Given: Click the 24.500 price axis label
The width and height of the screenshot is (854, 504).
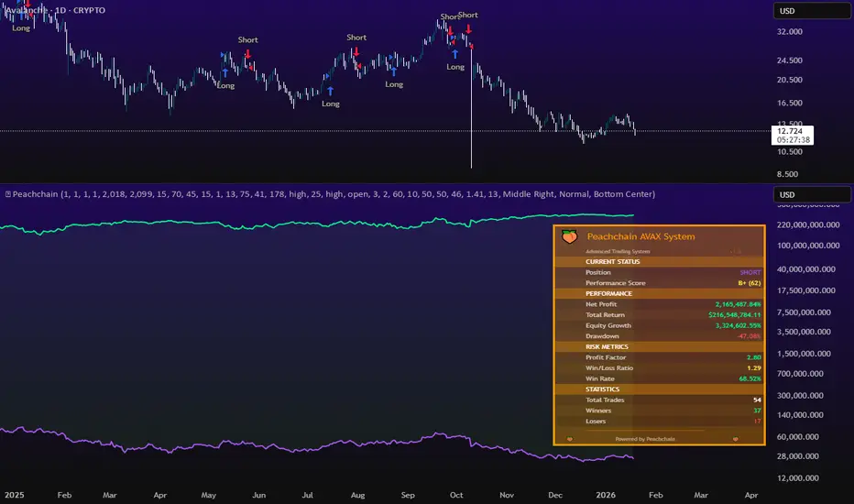Looking at the screenshot, I should click(790, 60).
